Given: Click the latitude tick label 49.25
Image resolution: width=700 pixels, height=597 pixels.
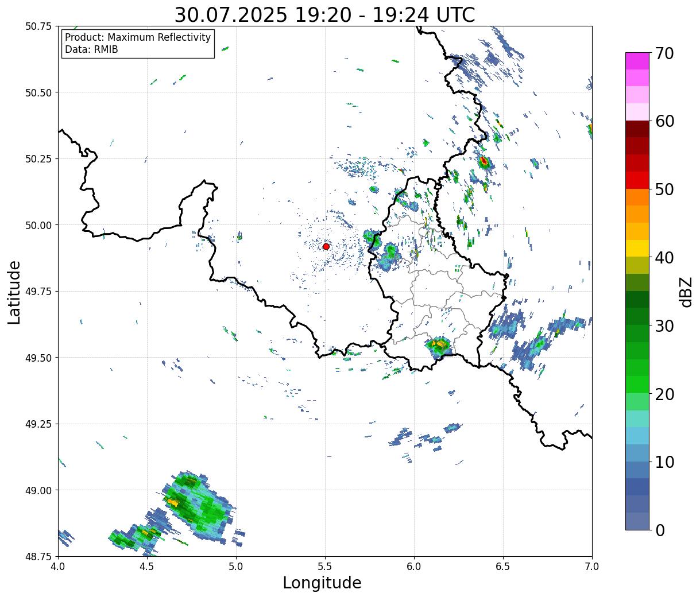Looking at the screenshot, I should 38,424.
